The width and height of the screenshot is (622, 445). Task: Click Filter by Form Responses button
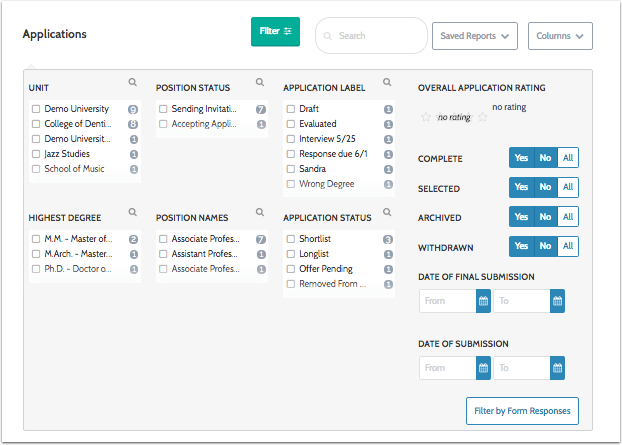(522, 411)
